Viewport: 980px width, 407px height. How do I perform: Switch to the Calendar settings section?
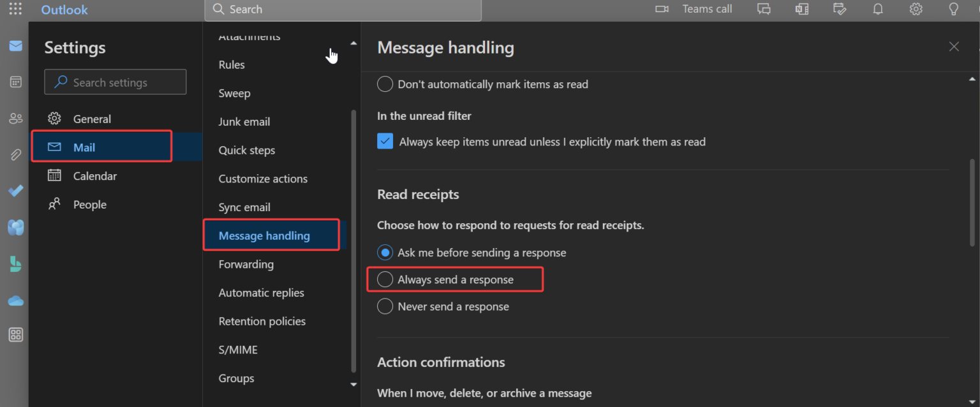click(x=95, y=175)
